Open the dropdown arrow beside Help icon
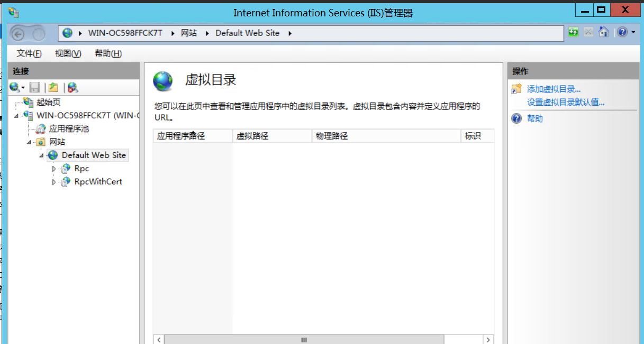 (x=633, y=33)
